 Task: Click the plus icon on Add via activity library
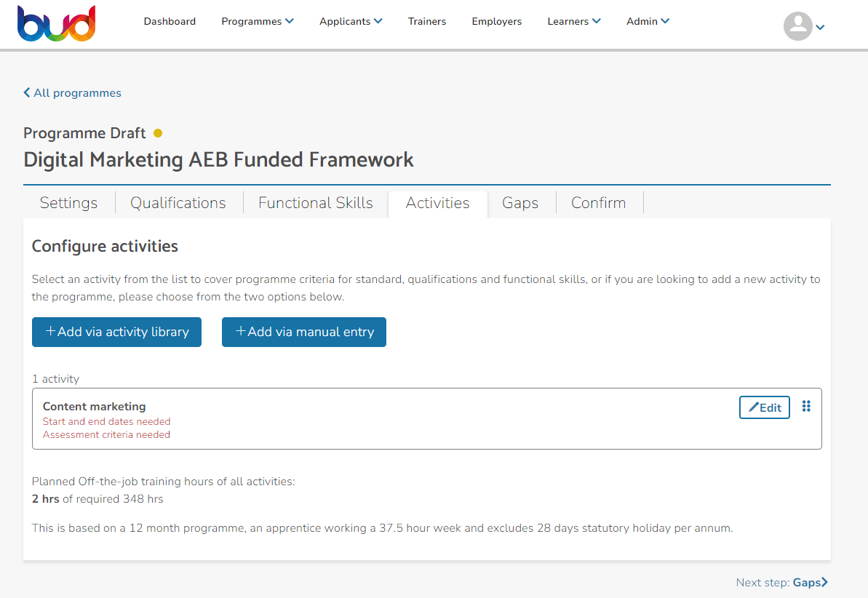click(52, 332)
